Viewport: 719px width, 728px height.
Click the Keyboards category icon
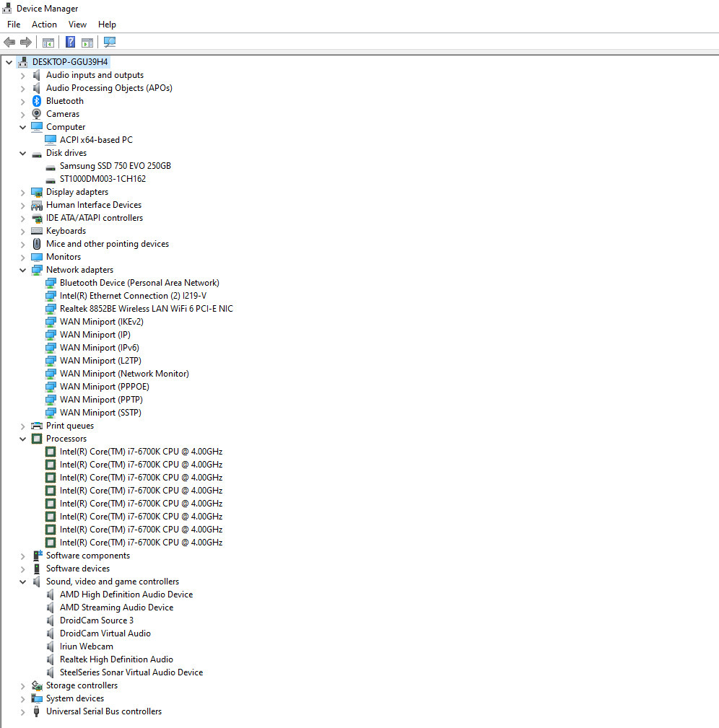[x=37, y=231]
